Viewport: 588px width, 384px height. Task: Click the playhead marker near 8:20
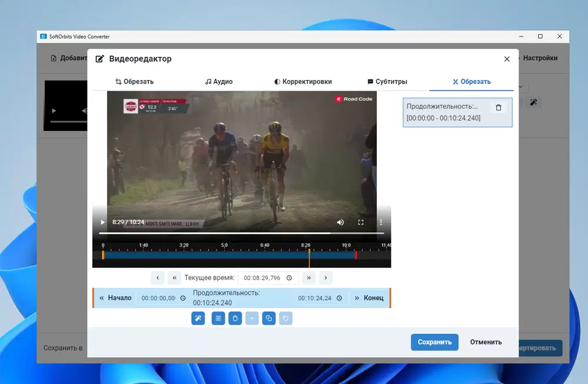[x=309, y=257]
